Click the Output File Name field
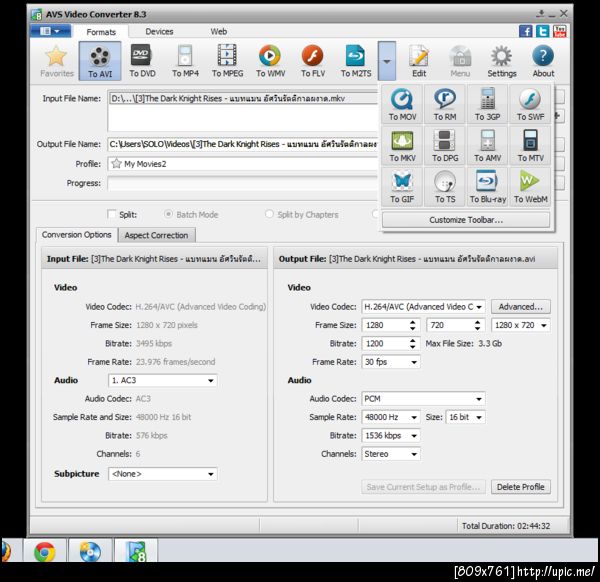Viewport: 600px width, 582px height. (x=243, y=144)
